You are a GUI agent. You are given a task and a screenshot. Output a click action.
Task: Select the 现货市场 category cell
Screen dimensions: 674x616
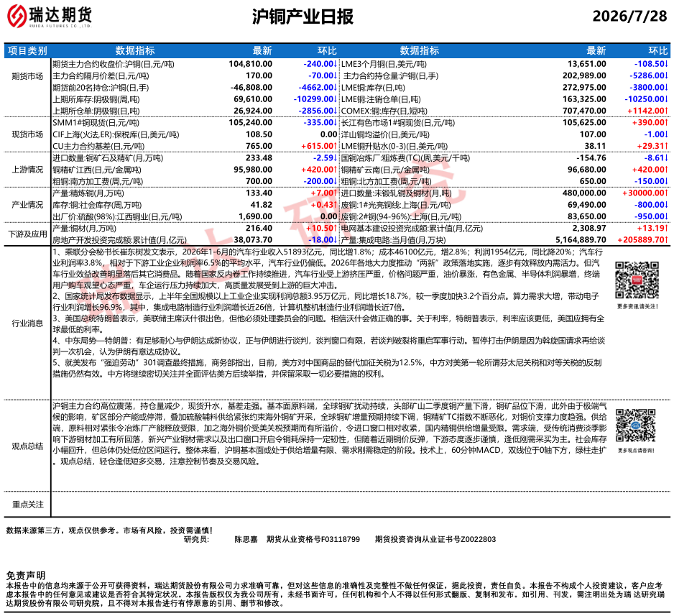27,134
